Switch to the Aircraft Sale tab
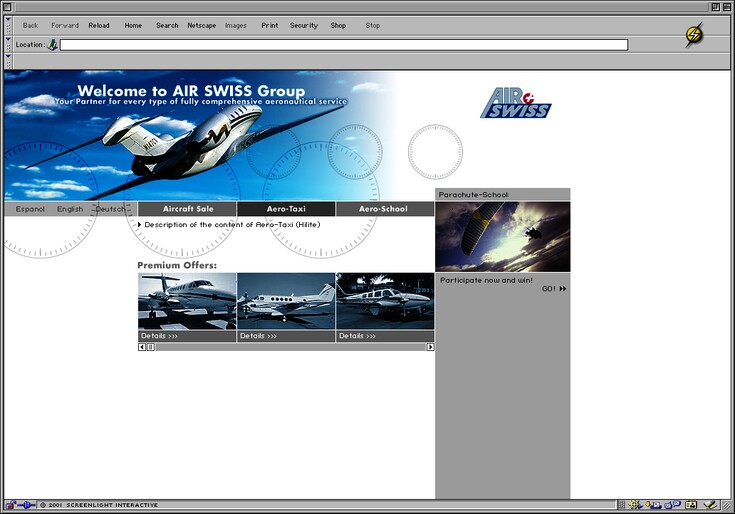Image resolution: width=735 pixels, height=514 pixels. [188, 209]
